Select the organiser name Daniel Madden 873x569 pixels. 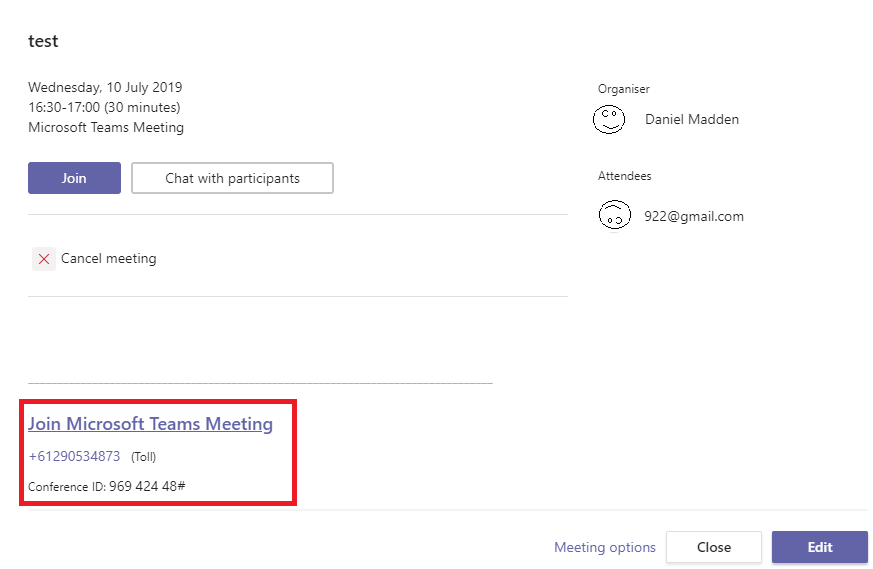692,119
